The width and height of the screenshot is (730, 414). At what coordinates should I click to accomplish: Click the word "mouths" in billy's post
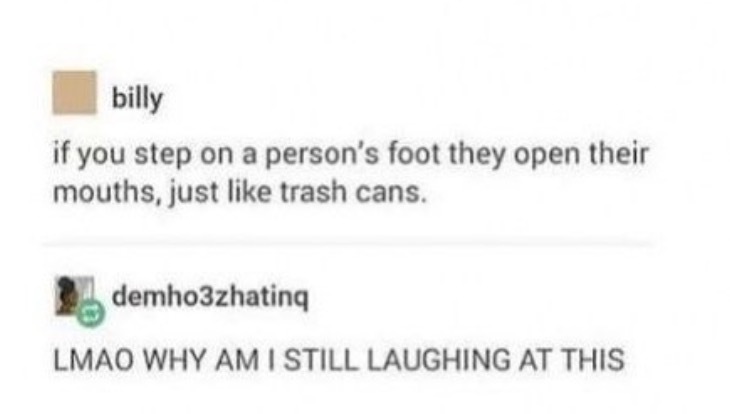pos(104,192)
